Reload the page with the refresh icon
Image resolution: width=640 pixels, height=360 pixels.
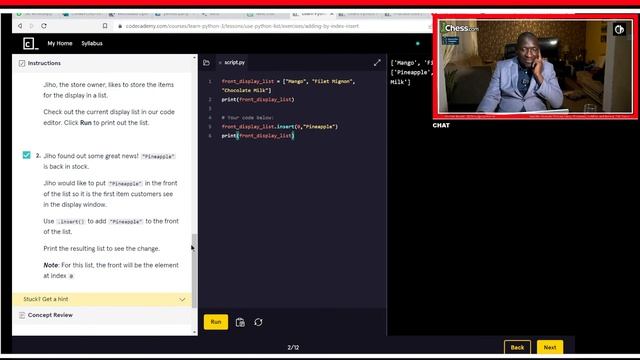(44, 26)
